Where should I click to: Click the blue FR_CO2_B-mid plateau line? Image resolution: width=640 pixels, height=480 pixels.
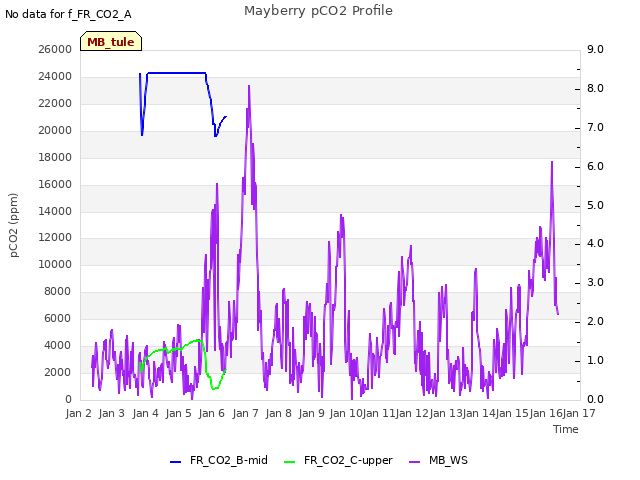(176, 73)
